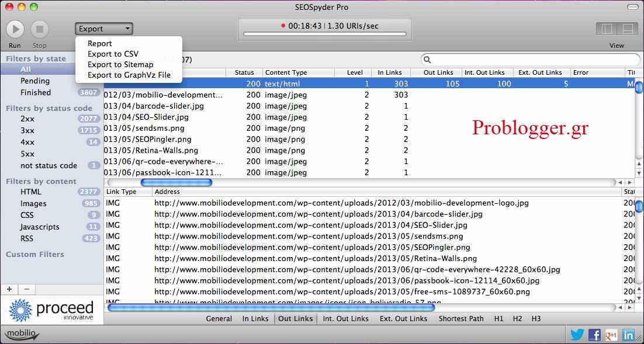Open the Export dropdown
Image resolution: width=644 pixels, height=344 pixels.
pyautogui.click(x=104, y=29)
